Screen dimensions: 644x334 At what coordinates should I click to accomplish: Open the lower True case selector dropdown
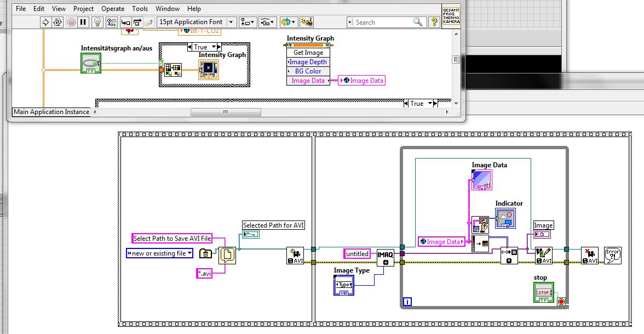(x=430, y=103)
